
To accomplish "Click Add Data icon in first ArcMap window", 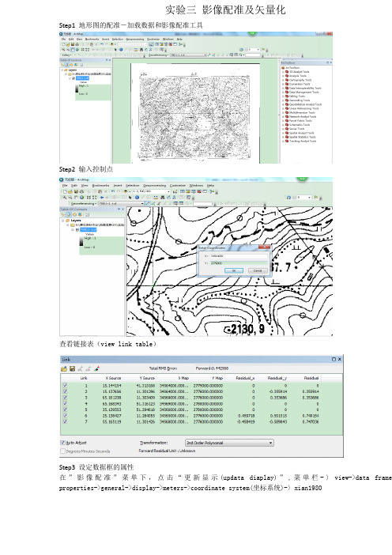I will (111, 44).
